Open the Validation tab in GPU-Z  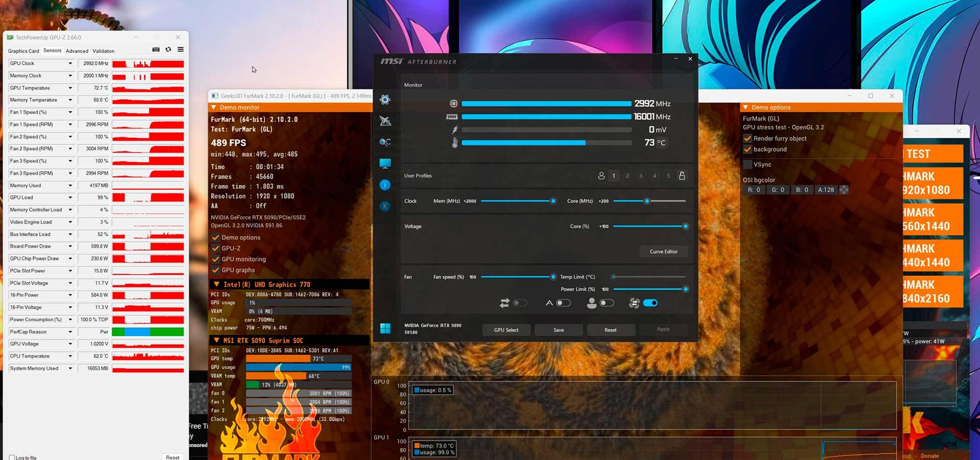pyautogui.click(x=103, y=51)
